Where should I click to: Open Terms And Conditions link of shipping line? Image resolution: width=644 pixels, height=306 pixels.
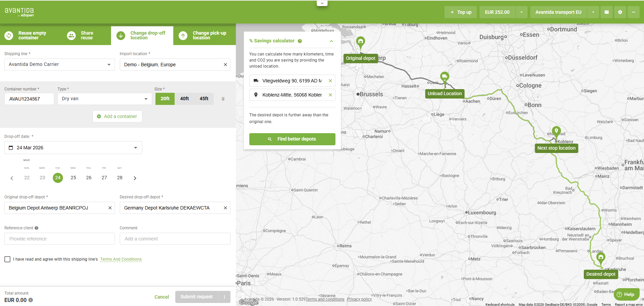tap(121, 259)
